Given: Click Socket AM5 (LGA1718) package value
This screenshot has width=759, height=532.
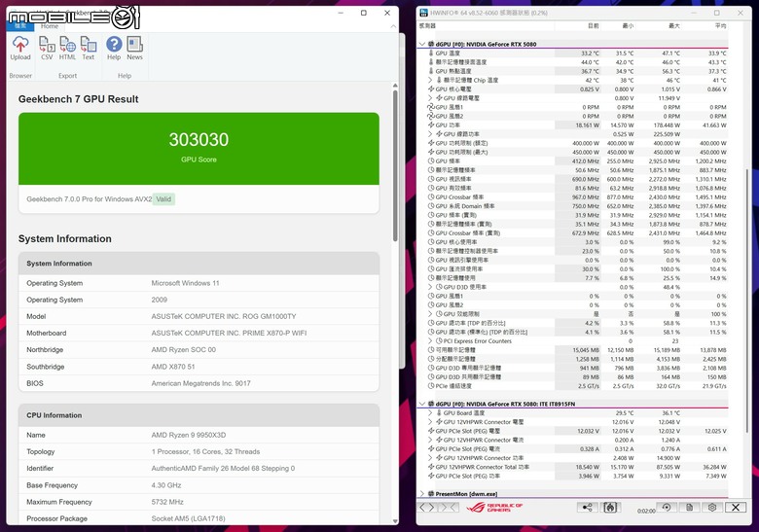Looking at the screenshot, I should (189, 518).
